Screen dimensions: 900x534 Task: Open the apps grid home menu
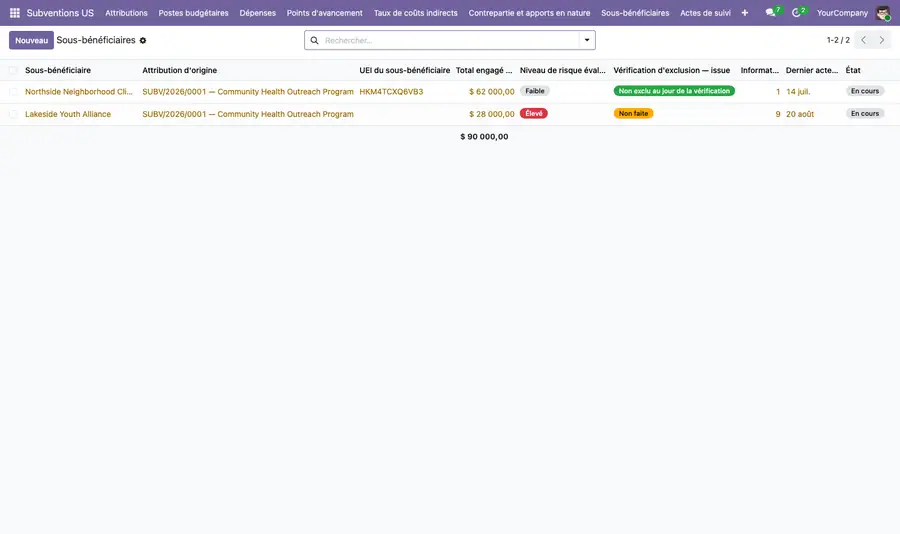click(x=15, y=13)
